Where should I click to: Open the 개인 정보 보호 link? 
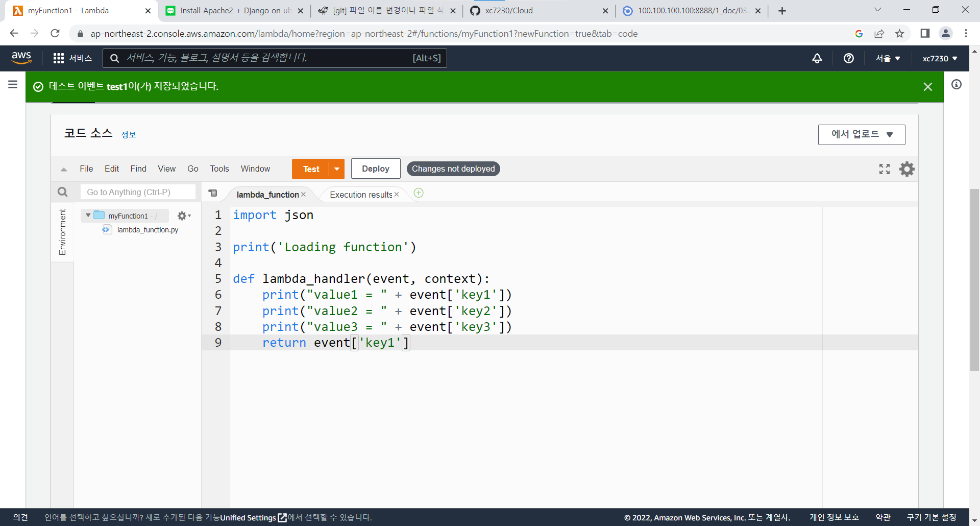834,517
